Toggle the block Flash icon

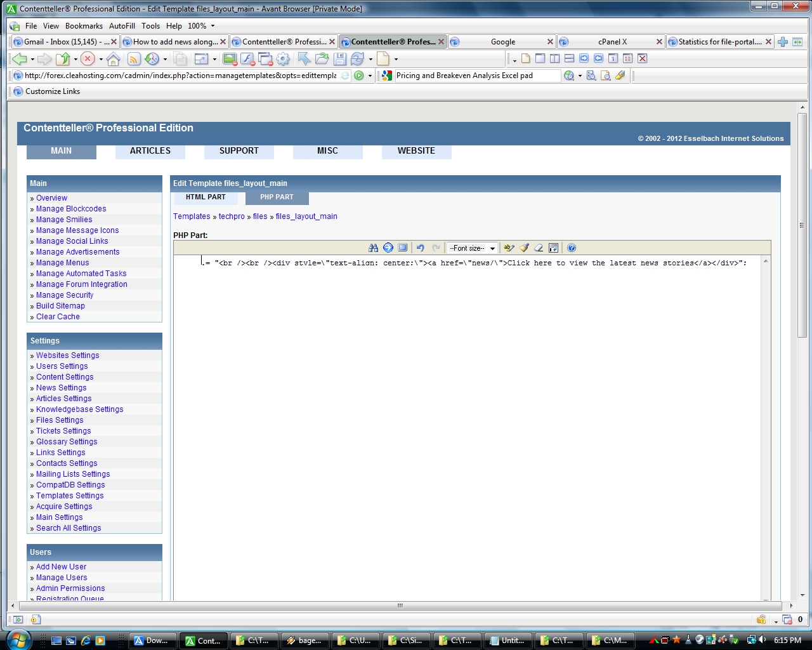247,59
